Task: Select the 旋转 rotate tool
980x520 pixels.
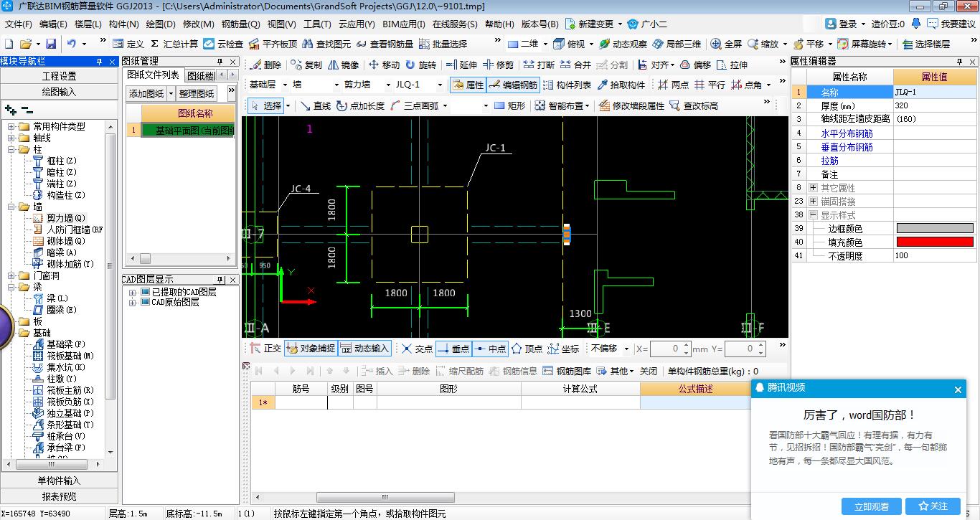Action: [x=420, y=65]
